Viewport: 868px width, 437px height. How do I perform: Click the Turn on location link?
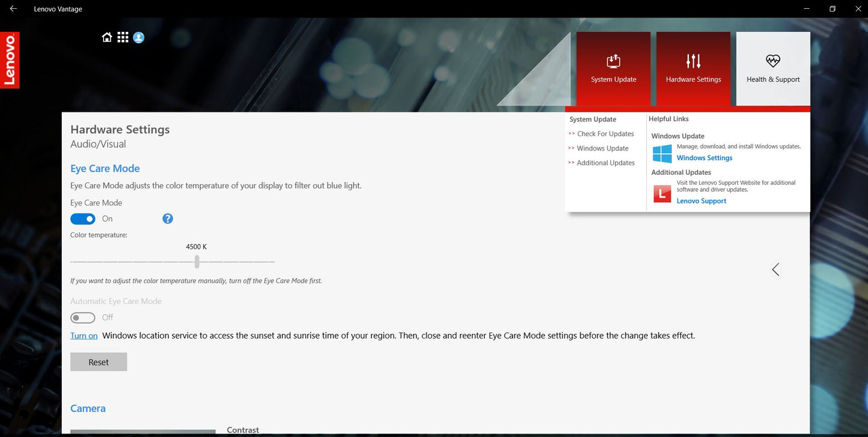pyautogui.click(x=84, y=335)
